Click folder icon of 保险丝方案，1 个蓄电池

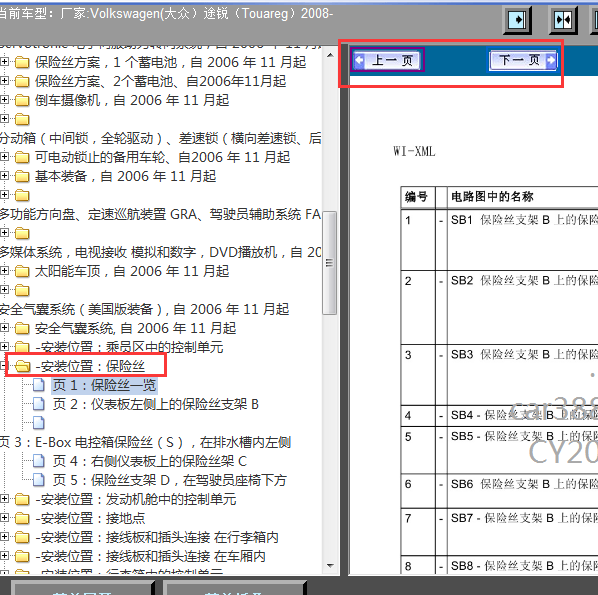point(22,62)
